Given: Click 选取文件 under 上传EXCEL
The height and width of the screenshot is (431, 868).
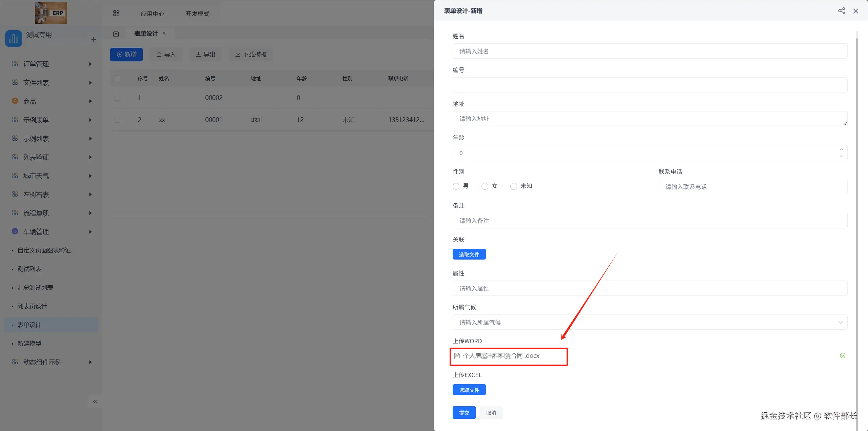Looking at the screenshot, I should click(469, 390).
